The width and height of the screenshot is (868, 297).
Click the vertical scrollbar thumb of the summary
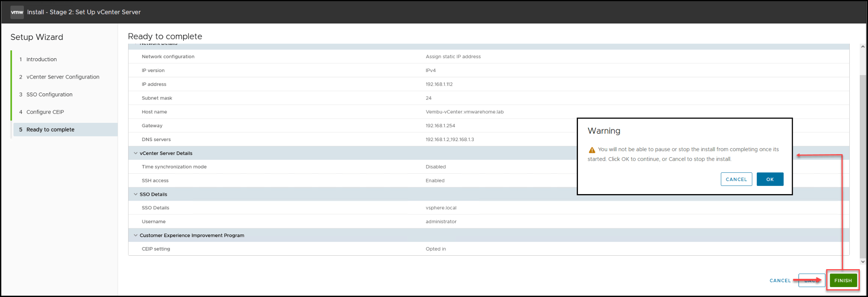[863, 167]
